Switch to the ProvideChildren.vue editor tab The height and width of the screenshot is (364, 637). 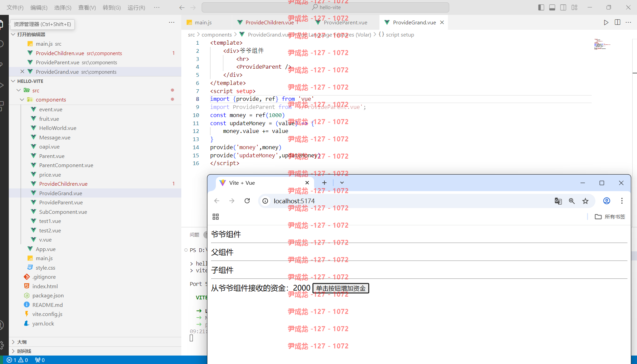tap(270, 22)
